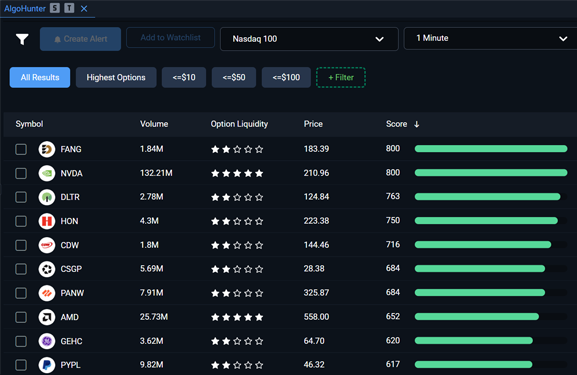Sort by the Price column header
Screen dimensions: 577x375
coord(313,124)
